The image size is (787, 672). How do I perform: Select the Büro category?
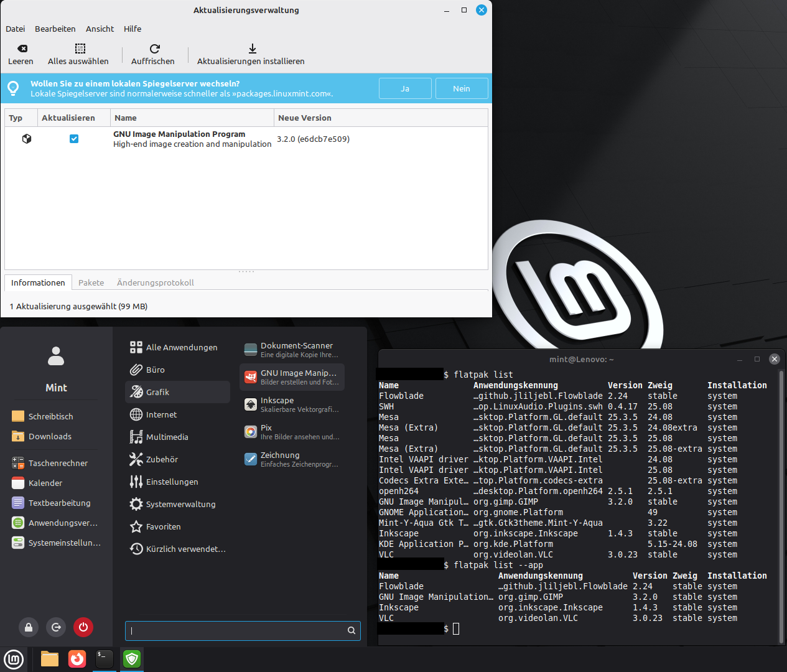(x=177, y=370)
